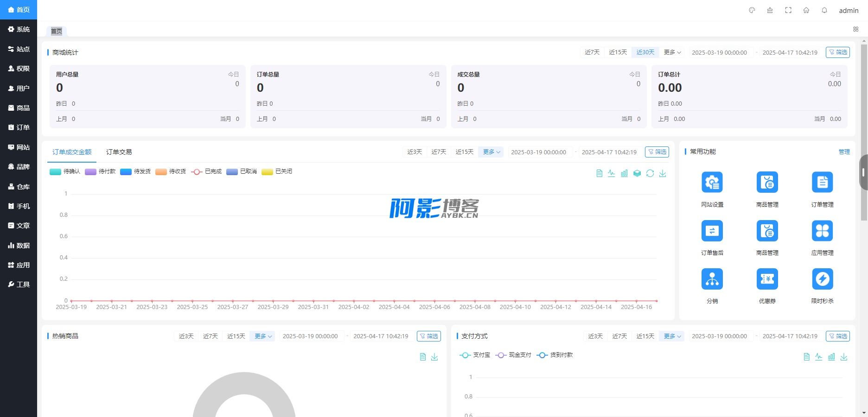Open 分销 shortcut icon

(712, 279)
